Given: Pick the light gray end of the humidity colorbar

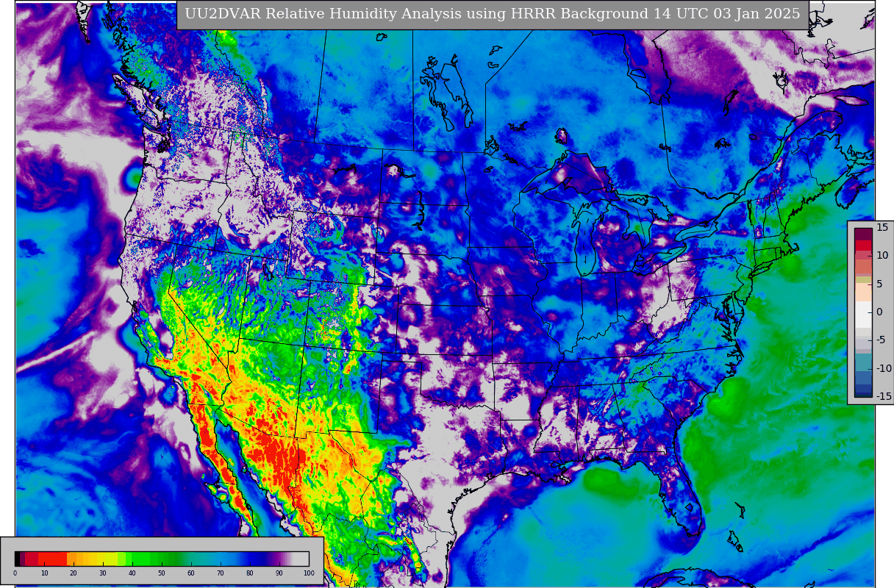Looking at the screenshot, I should 301,559.
